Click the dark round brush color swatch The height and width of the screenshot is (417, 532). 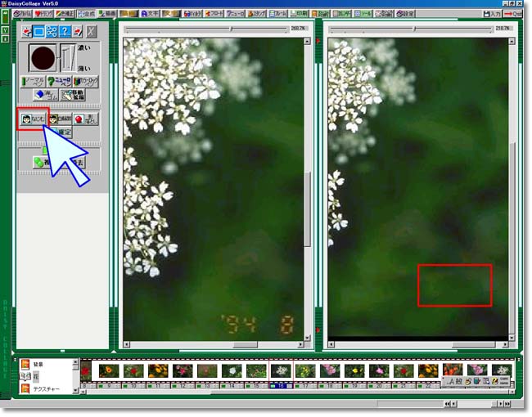43,58
